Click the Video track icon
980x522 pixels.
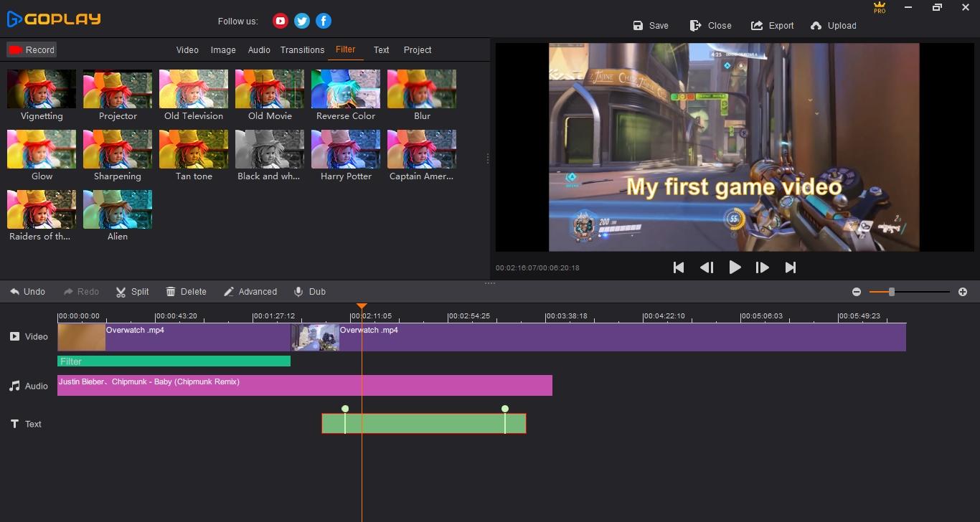click(x=14, y=336)
